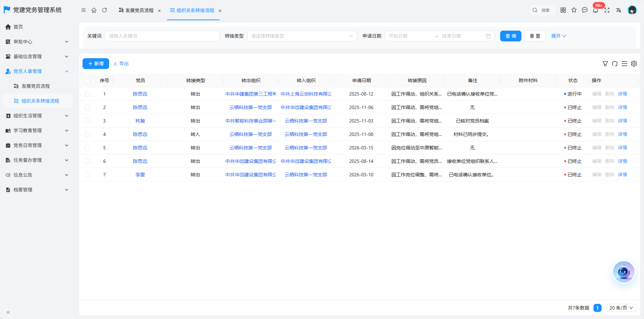
Task: Click the favorites star icon
Action: [574, 10]
